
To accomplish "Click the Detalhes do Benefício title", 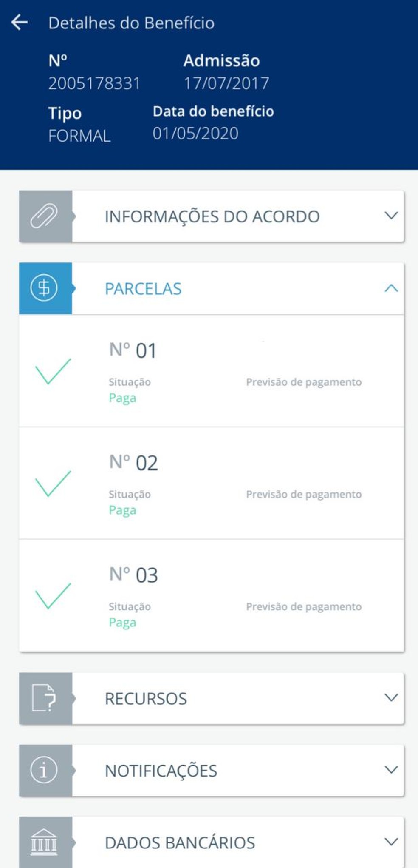I will coord(131,23).
